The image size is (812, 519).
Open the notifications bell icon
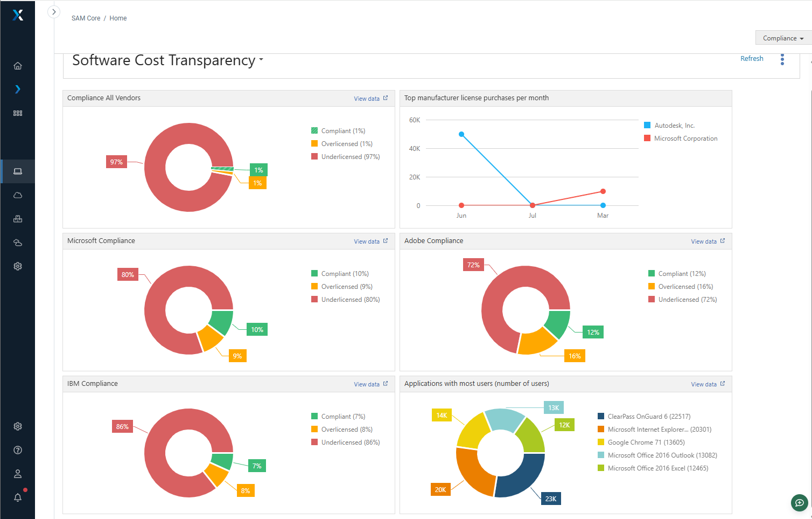(18, 497)
